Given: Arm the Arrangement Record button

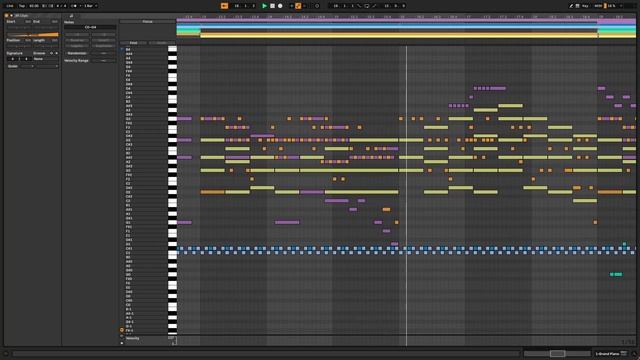Looking at the screenshot, I should pos(280,6).
